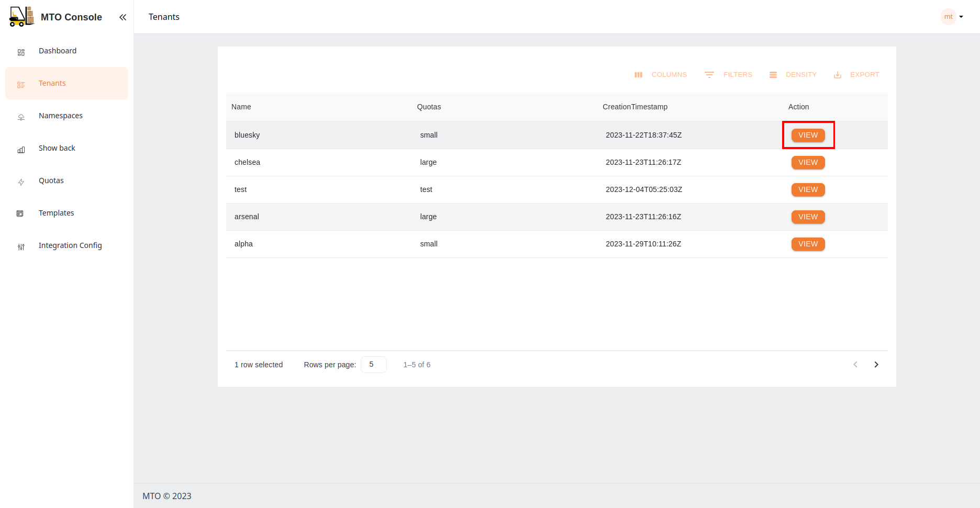View the alpha tenant details
Viewport: 980px width, 508px height.
click(808, 244)
